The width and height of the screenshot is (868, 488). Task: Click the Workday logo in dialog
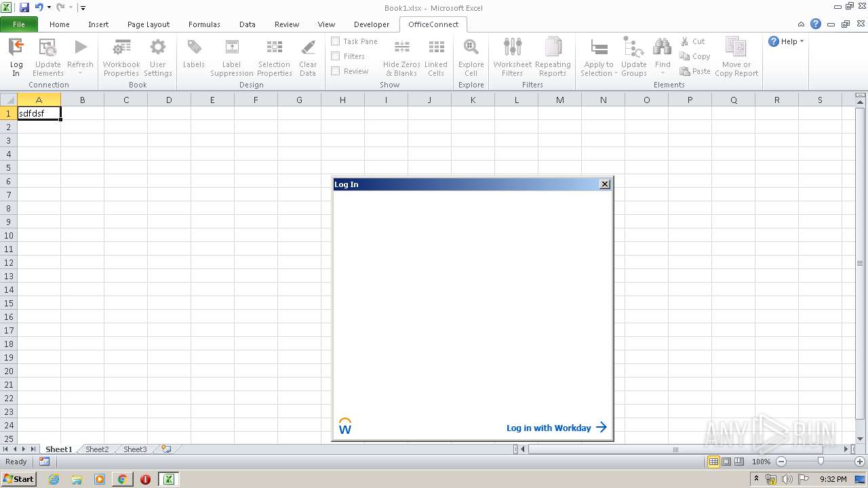pyautogui.click(x=344, y=426)
